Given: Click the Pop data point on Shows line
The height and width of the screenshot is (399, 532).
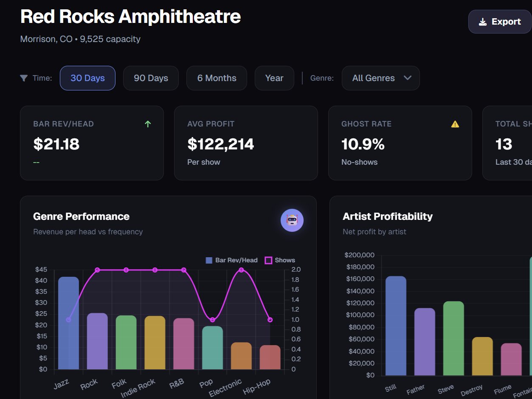Looking at the screenshot, I should pos(213,320).
